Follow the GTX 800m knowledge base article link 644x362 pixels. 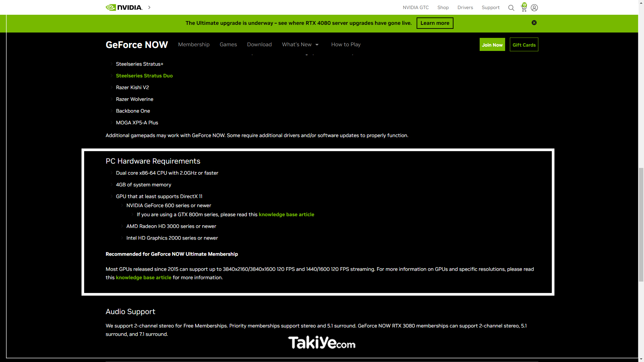[x=286, y=214]
